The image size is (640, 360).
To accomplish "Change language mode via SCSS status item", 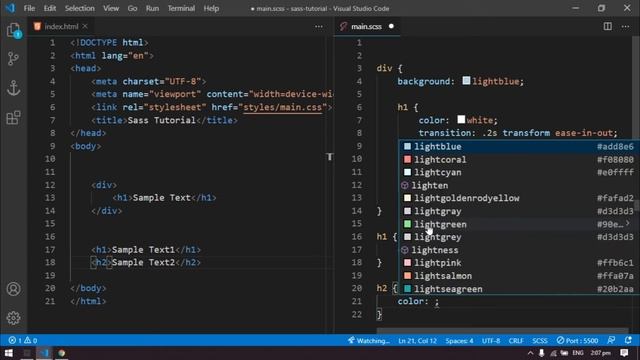I will click(540, 340).
